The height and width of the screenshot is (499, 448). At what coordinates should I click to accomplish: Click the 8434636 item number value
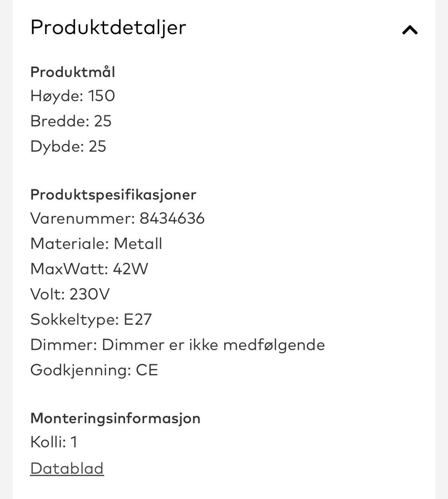coord(172,218)
